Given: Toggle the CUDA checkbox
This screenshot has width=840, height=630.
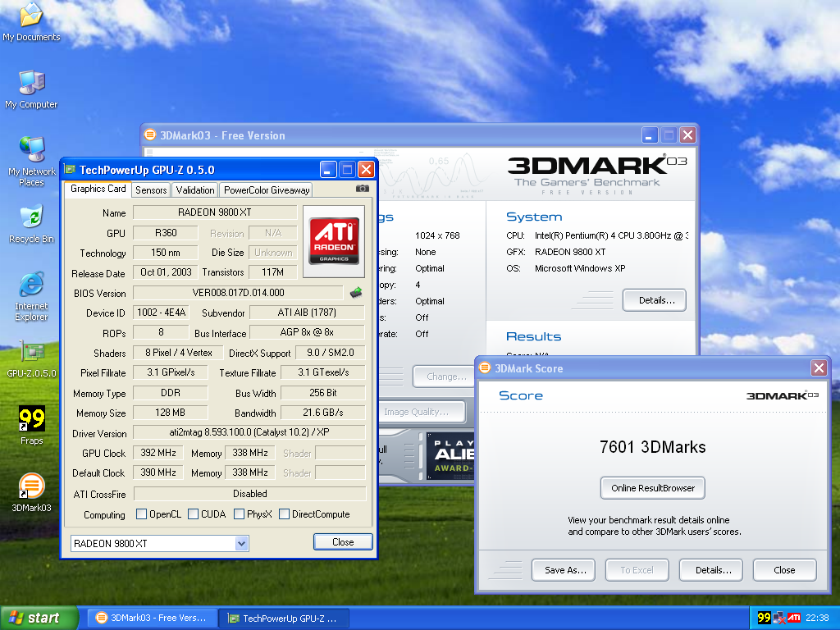Looking at the screenshot, I should pyautogui.click(x=194, y=514).
